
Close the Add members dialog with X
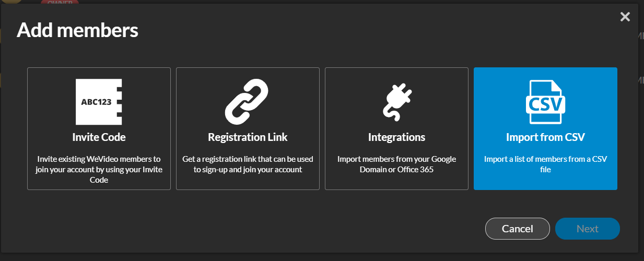[625, 17]
